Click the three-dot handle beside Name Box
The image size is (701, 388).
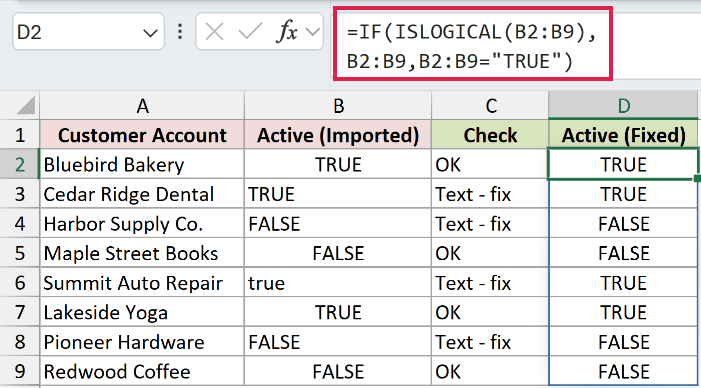tap(180, 32)
